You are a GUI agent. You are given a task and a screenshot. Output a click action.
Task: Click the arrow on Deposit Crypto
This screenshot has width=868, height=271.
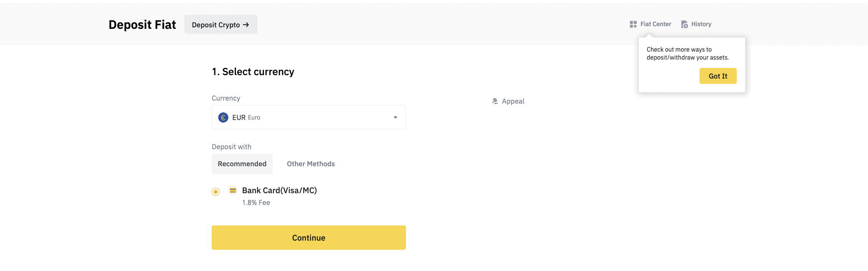[x=246, y=25]
